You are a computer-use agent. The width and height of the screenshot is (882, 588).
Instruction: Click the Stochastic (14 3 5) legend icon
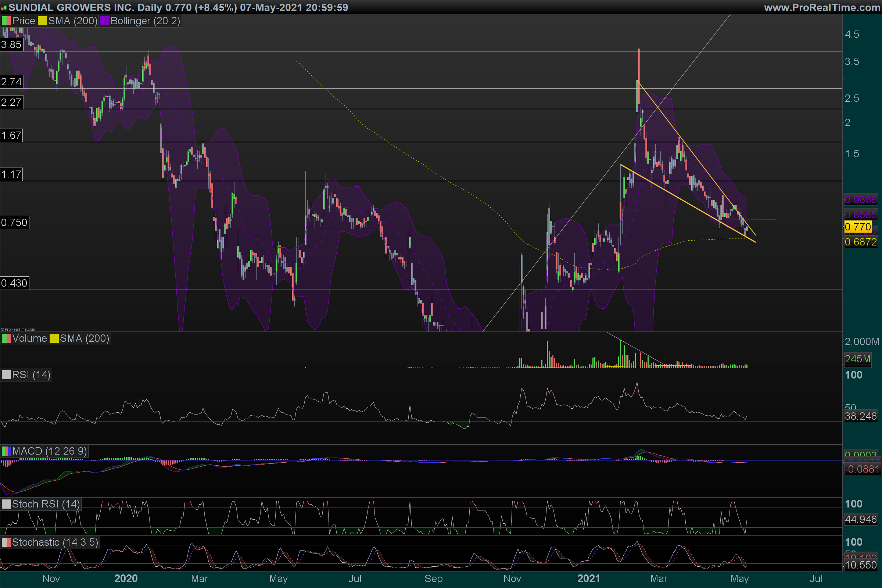click(x=6, y=542)
